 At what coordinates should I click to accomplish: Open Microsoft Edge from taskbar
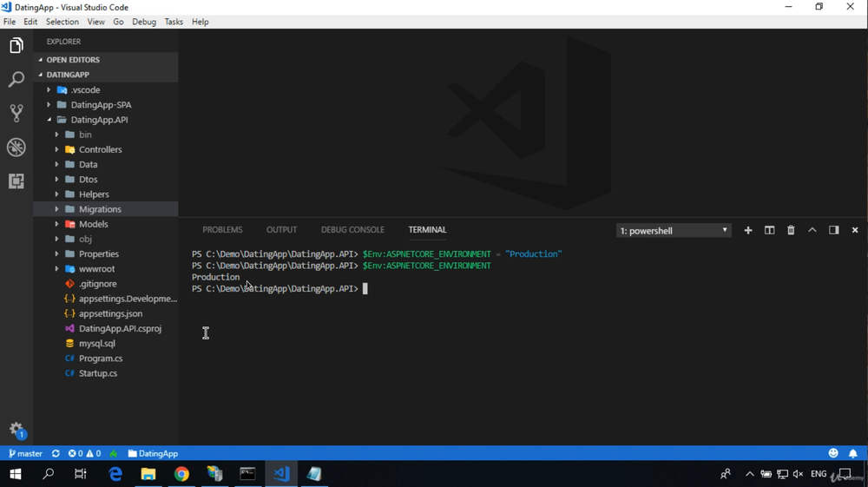[x=115, y=474]
